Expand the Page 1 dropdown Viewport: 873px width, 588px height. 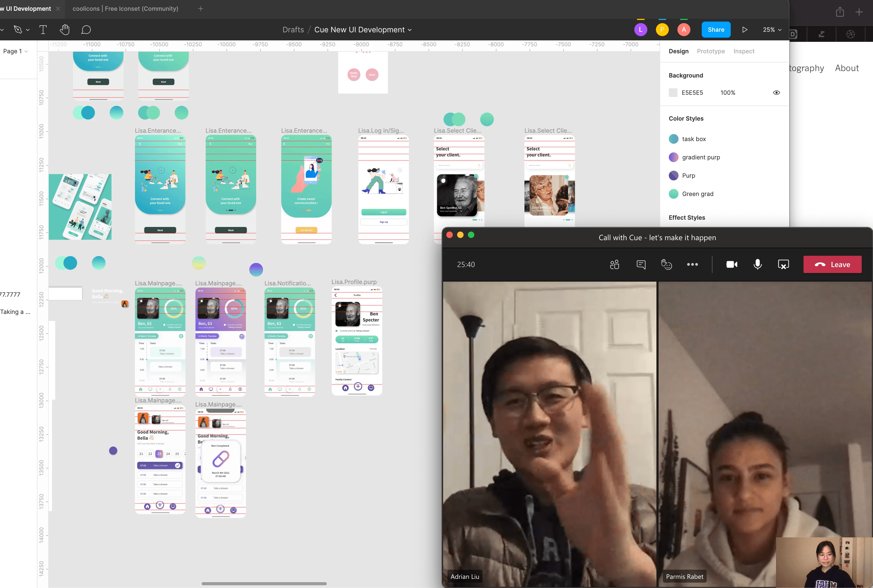pos(15,51)
